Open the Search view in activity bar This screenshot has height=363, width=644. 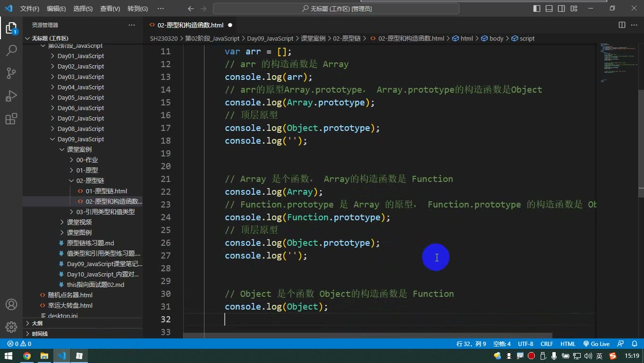(x=11, y=51)
